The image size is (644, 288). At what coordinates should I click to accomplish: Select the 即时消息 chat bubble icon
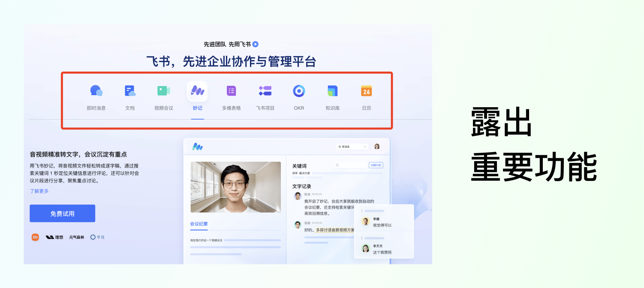pyautogui.click(x=96, y=90)
